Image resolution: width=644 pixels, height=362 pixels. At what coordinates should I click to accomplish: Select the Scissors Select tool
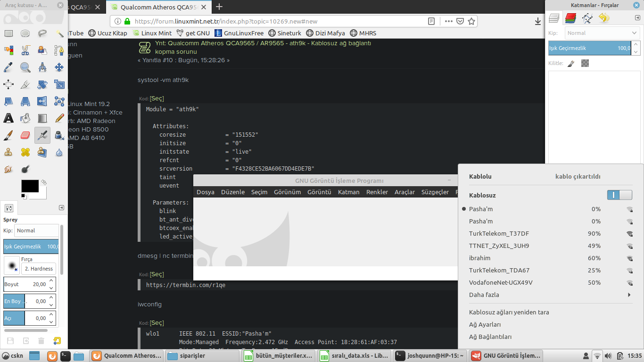pyautogui.click(x=25, y=50)
